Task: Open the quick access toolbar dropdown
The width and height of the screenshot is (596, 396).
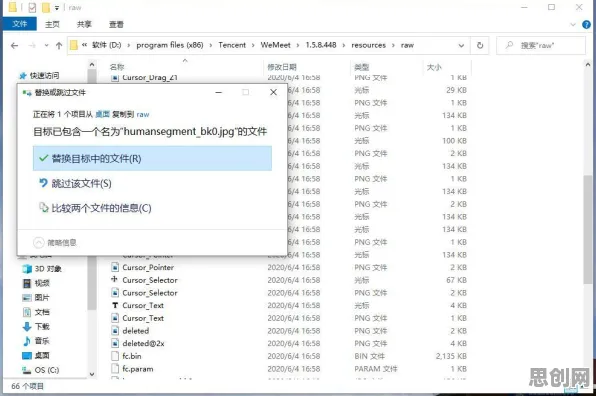Action: [x=57, y=8]
